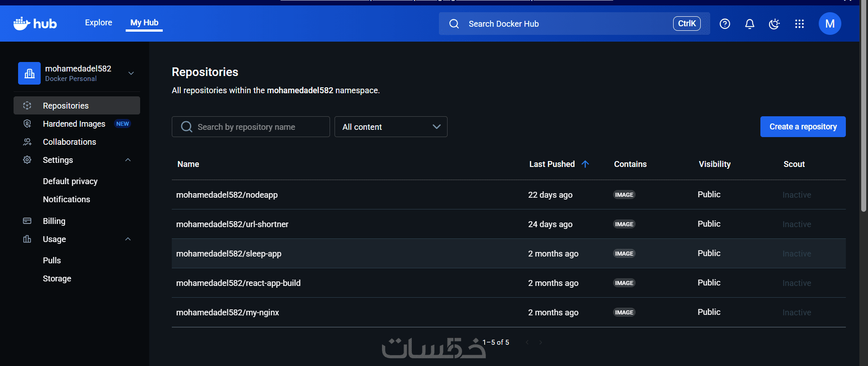Click the Settings gear icon in sidebar

coord(27,160)
